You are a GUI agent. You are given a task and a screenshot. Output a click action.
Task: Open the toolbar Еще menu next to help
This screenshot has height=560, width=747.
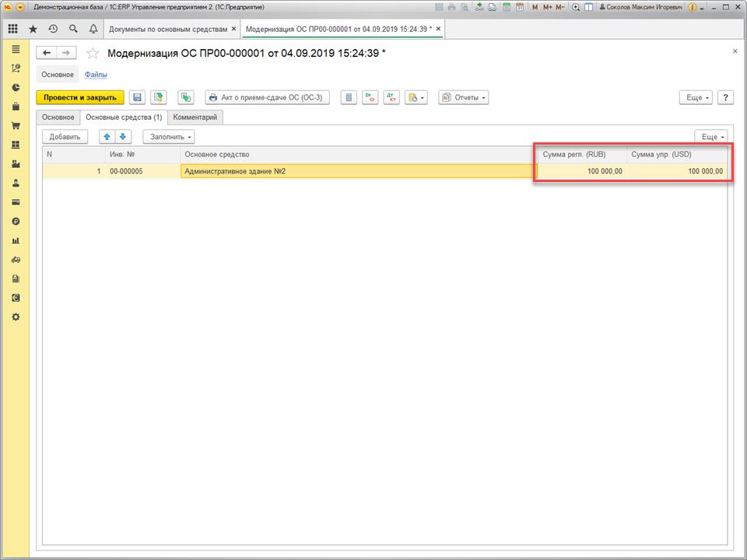pos(696,98)
